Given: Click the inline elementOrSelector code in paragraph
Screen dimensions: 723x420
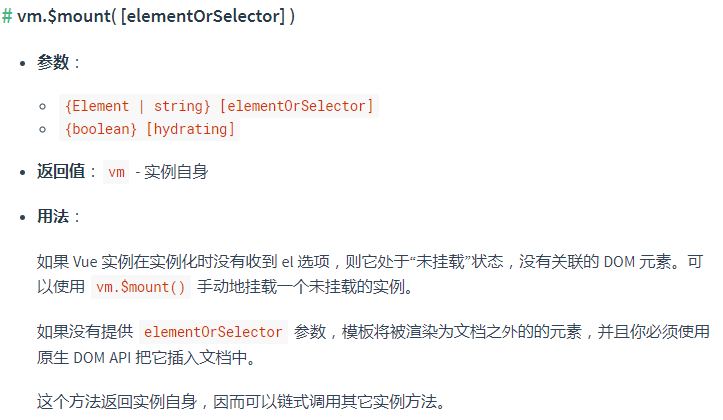Looking at the screenshot, I should point(214,332).
